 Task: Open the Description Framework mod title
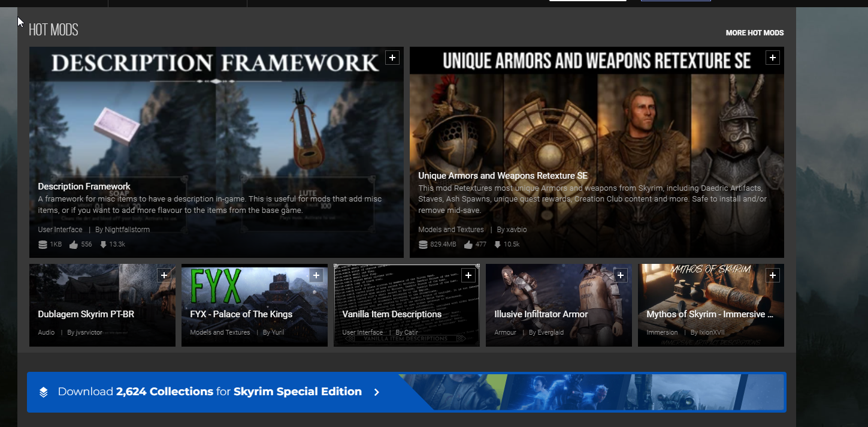(84, 187)
